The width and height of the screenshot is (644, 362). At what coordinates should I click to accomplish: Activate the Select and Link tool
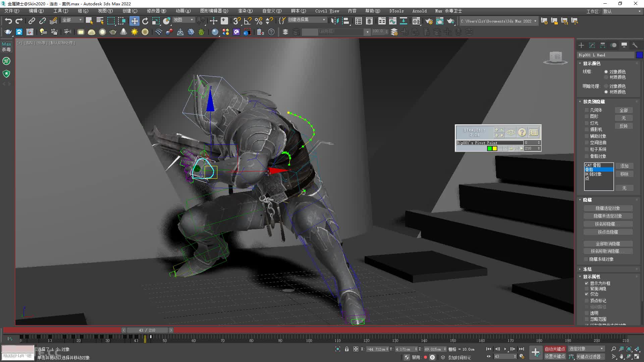click(x=32, y=21)
